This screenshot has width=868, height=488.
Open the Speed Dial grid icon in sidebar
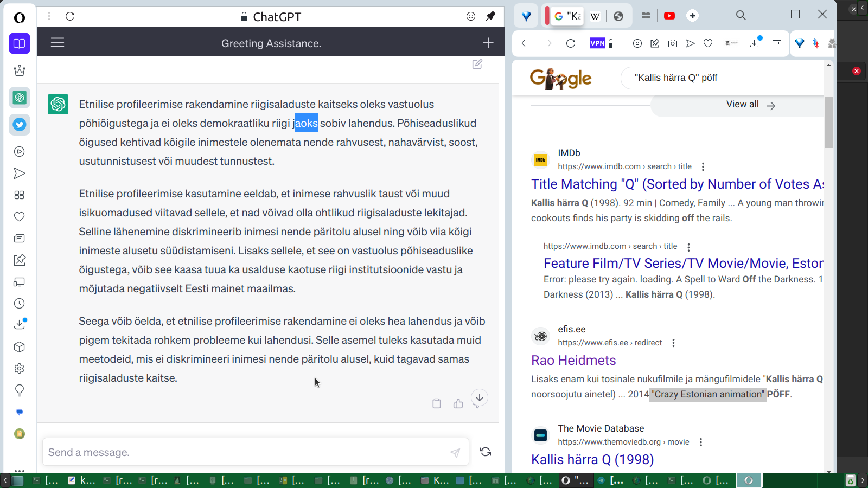tap(20, 195)
